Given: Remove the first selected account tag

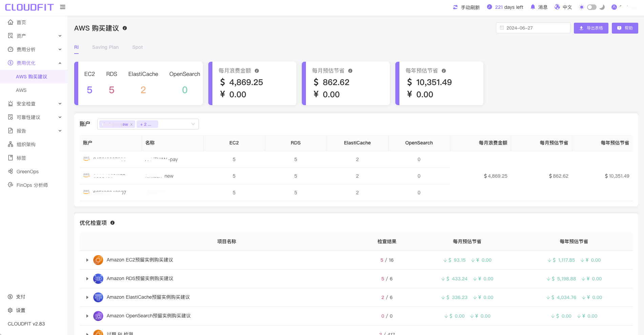Looking at the screenshot, I should coord(131,124).
